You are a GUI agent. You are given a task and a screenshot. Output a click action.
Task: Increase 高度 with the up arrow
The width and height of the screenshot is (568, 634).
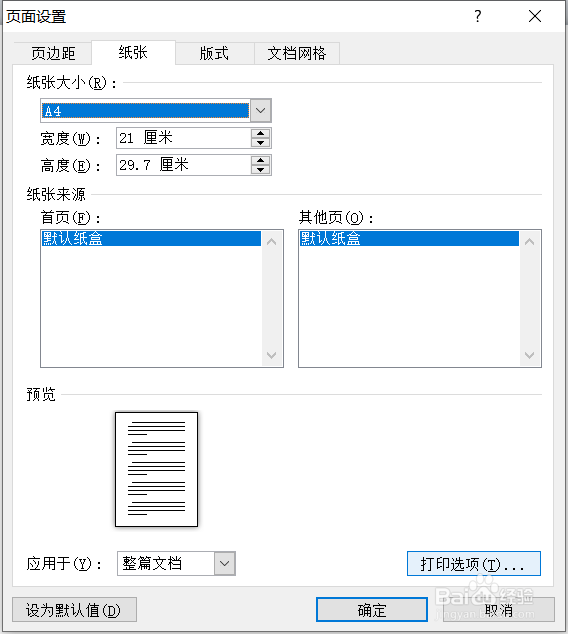[x=260, y=160]
